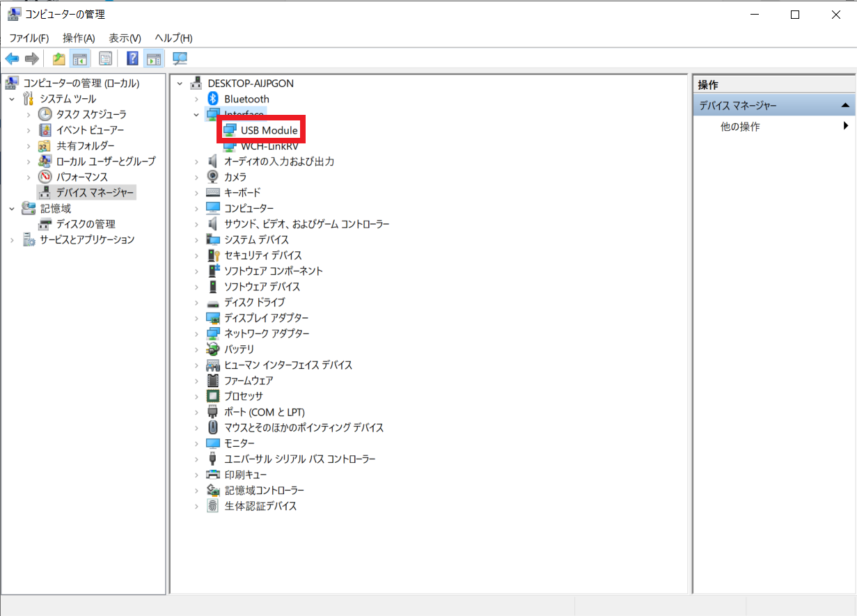Image resolution: width=857 pixels, height=616 pixels.
Task: Select コンピューター category in device list
Action: point(249,208)
